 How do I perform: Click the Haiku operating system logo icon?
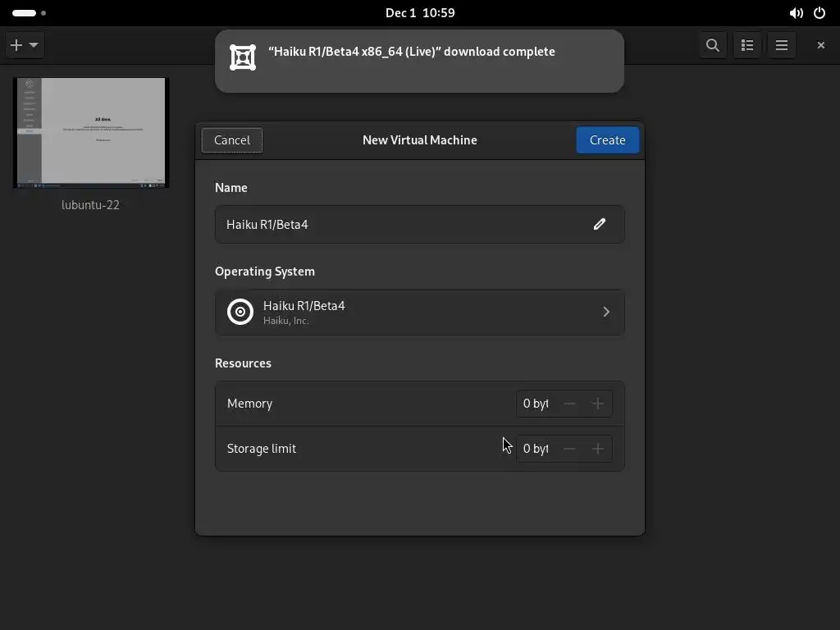(240, 312)
